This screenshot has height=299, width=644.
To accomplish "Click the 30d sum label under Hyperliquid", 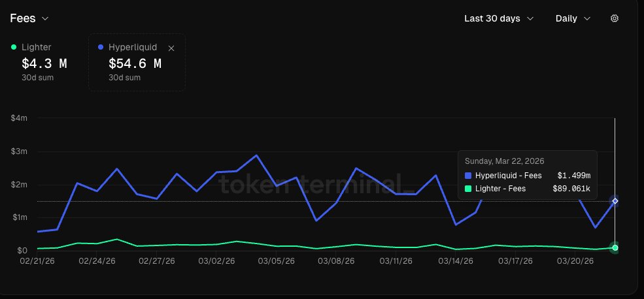I will click(124, 78).
